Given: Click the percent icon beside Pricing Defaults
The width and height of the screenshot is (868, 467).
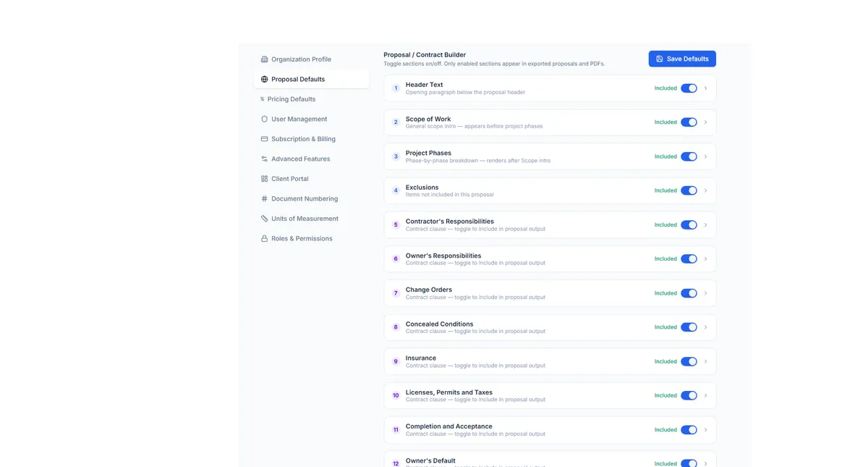Looking at the screenshot, I should coord(262,99).
